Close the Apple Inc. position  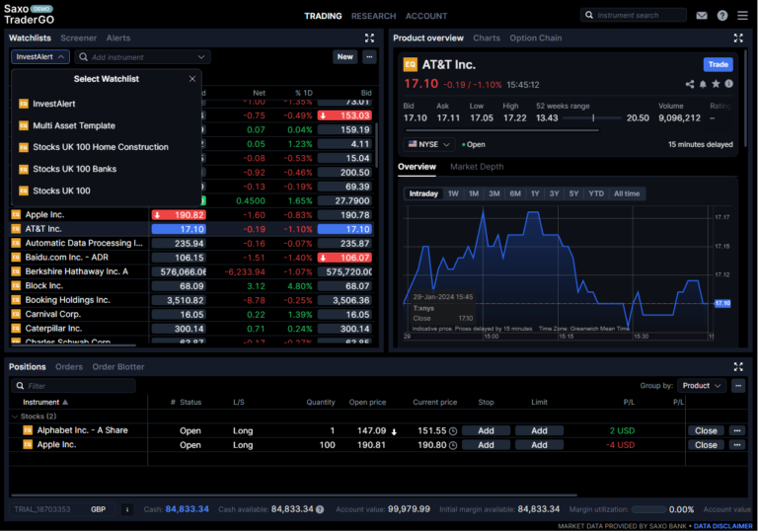pyautogui.click(x=706, y=445)
